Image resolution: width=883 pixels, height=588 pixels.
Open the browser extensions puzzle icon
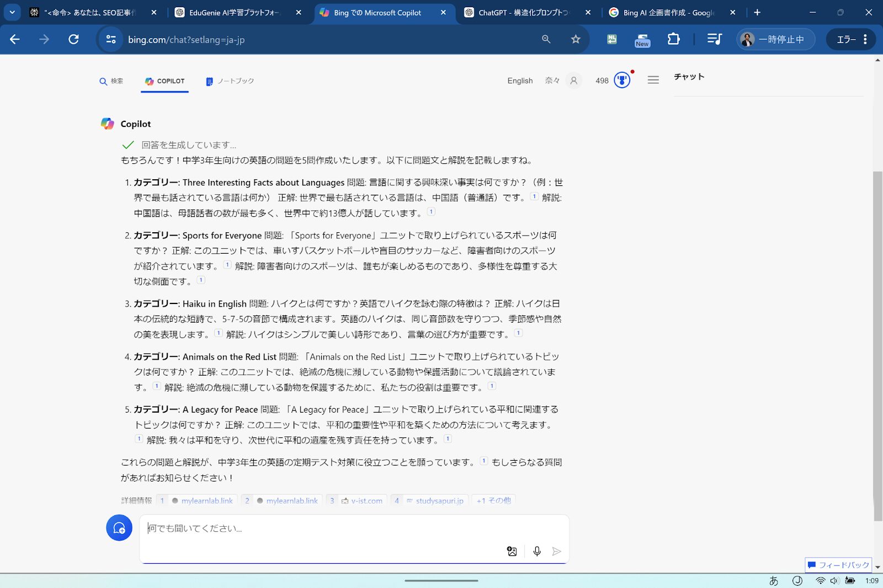pyautogui.click(x=673, y=39)
